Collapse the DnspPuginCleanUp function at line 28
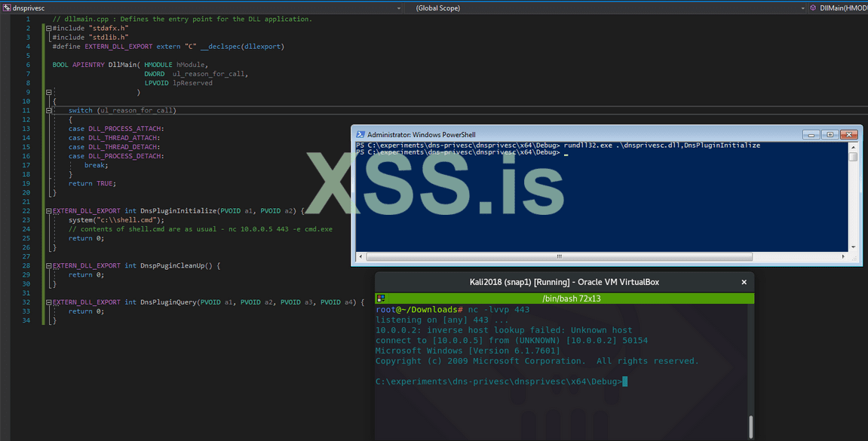Viewport: 868px width, 441px height. 49,266
